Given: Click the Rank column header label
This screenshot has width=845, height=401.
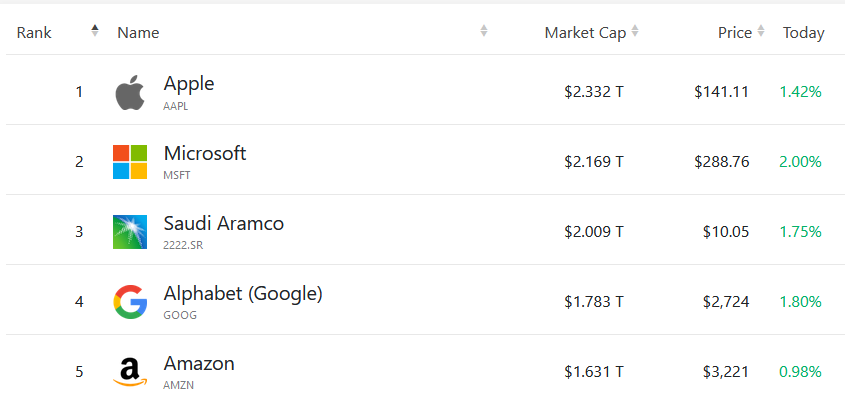Looking at the screenshot, I should pyautogui.click(x=34, y=33).
